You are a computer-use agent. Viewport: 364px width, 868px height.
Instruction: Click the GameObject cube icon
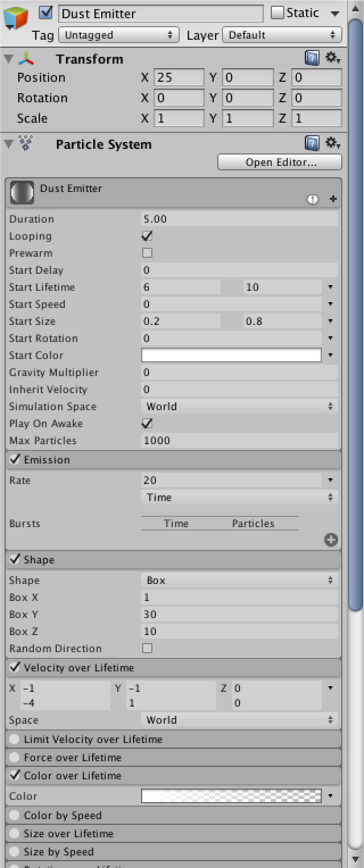click(16, 17)
